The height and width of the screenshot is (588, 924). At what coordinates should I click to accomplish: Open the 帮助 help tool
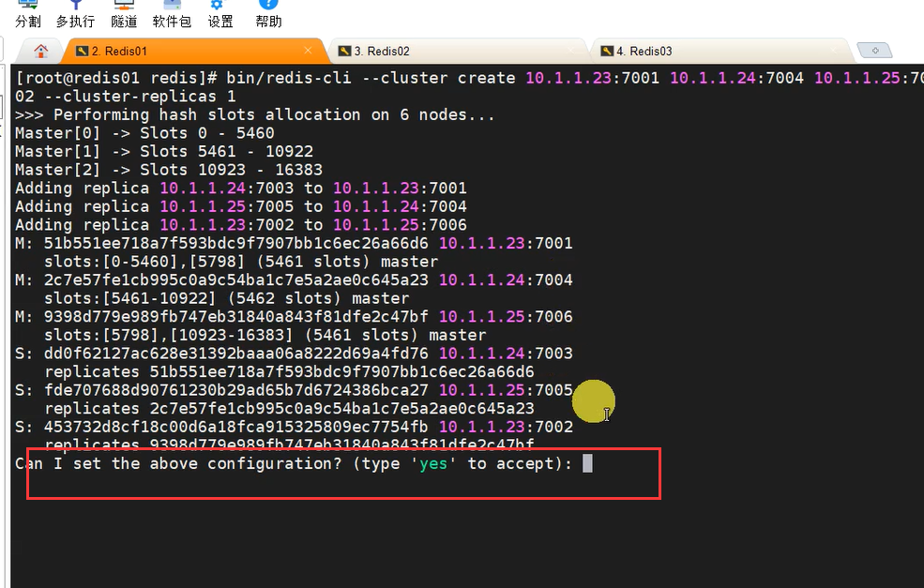click(268, 15)
